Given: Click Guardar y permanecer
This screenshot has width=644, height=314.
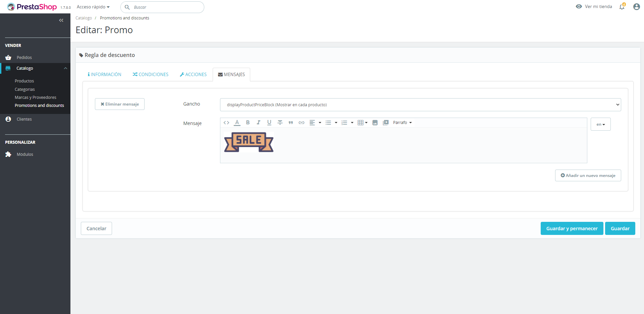Looking at the screenshot, I should click(572, 229).
